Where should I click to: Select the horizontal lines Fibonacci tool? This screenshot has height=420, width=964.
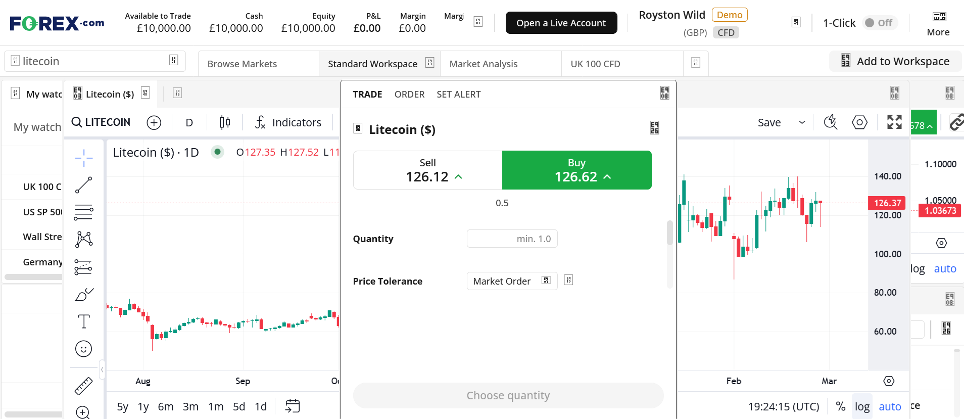(84, 212)
